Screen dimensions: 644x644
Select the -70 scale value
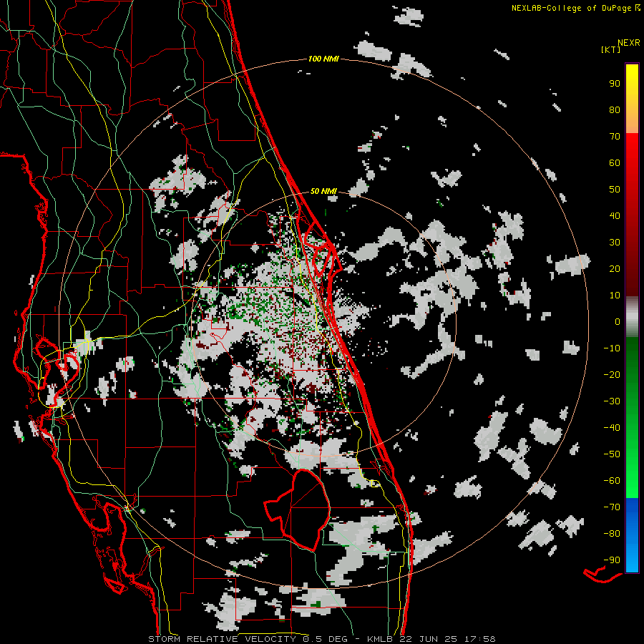(612, 507)
